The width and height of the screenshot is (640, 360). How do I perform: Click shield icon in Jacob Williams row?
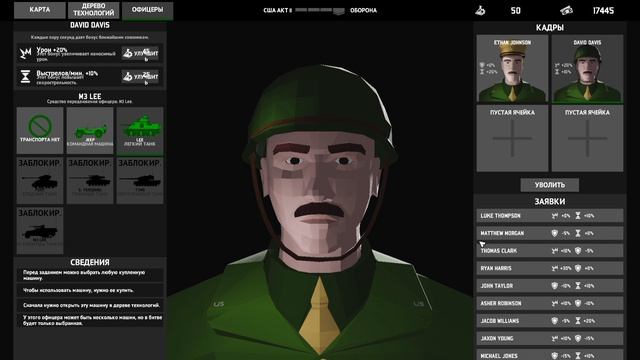554,321
